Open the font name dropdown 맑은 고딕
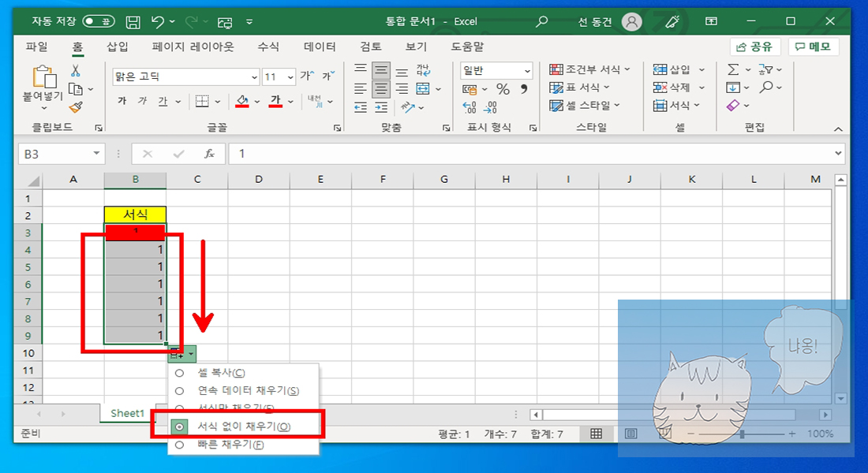The image size is (868, 473). tap(254, 77)
